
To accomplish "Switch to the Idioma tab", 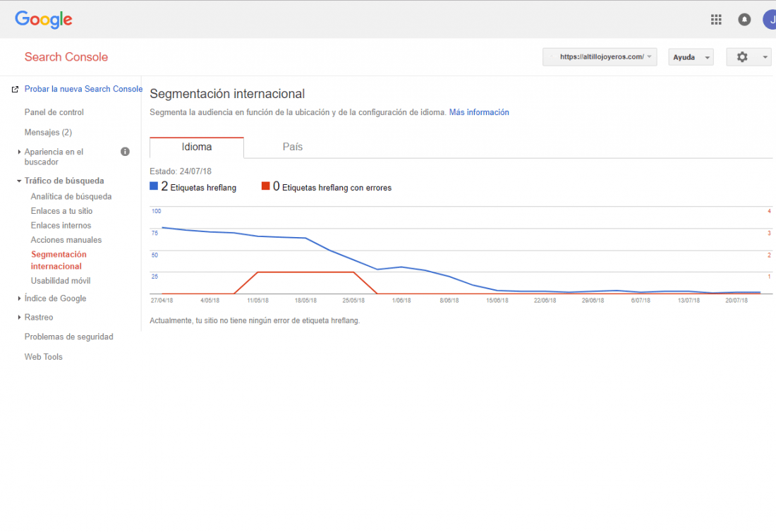I will coord(197,147).
